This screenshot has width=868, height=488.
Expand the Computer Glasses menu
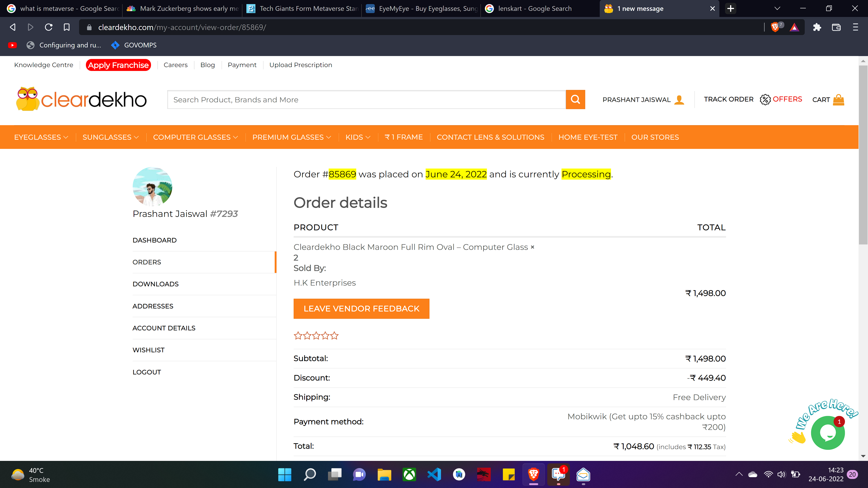tap(196, 137)
